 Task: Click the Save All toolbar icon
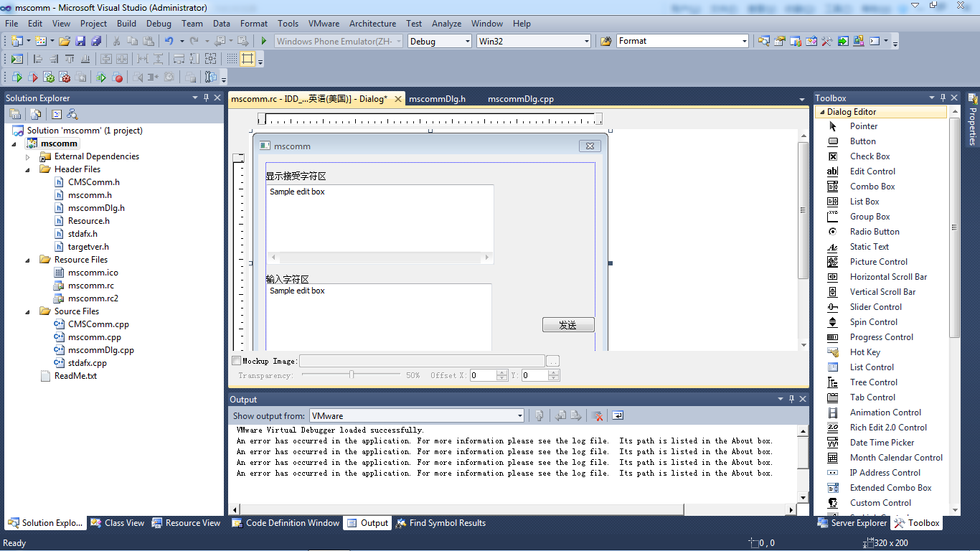click(x=95, y=41)
